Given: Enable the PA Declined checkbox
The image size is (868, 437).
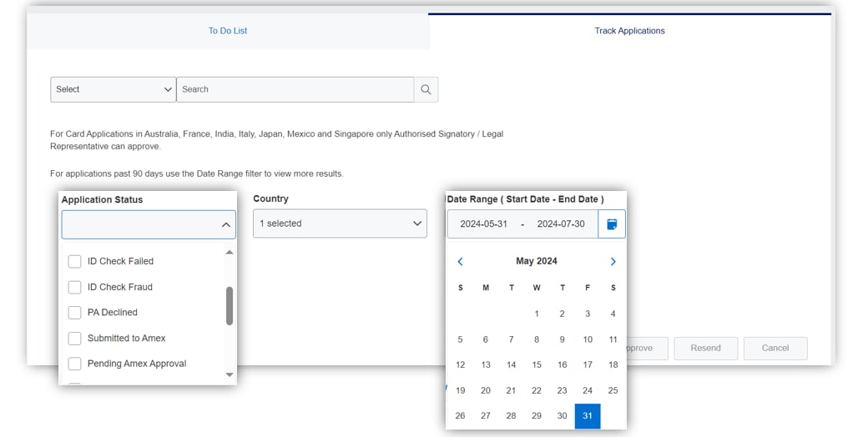Looking at the screenshot, I should pyautogui.click(x=74, y=313).
